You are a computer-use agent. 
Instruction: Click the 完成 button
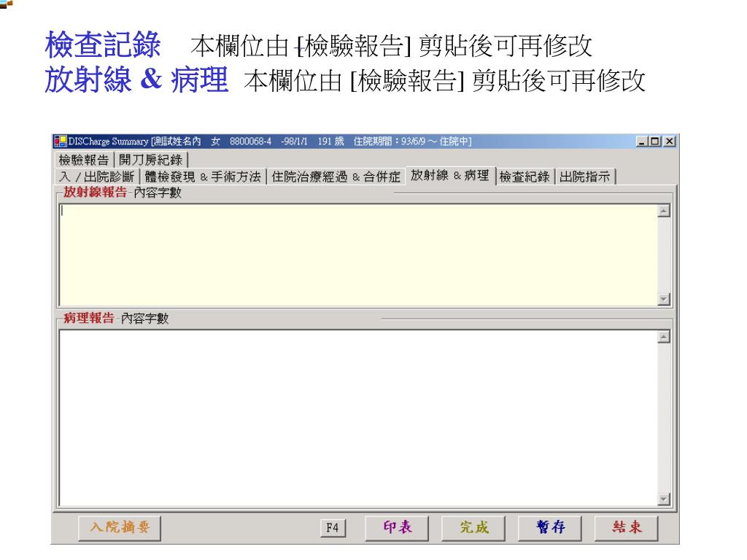473,528
